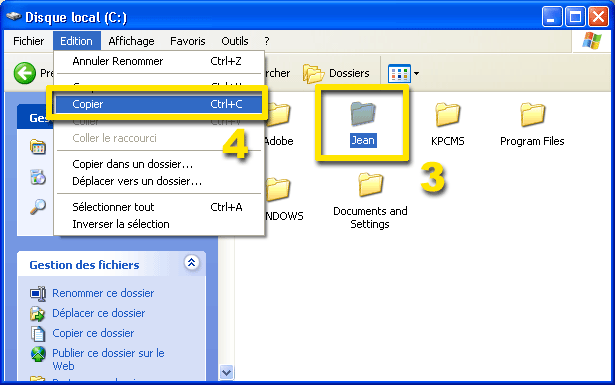Select the Jean folder icon
This screenshot has width=615, height=385.
point(363,113)
